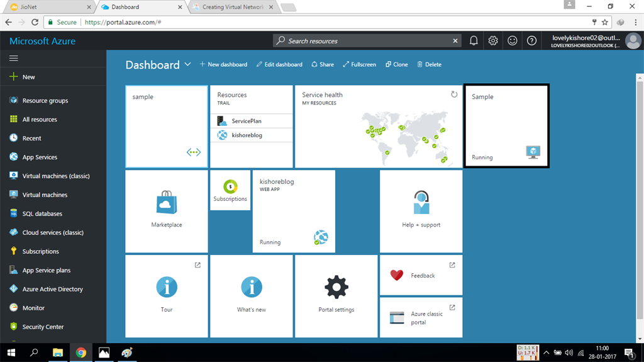Screen dimensions: 644x362
Task: Refresh the Service health tile
Action: point(454,94)
